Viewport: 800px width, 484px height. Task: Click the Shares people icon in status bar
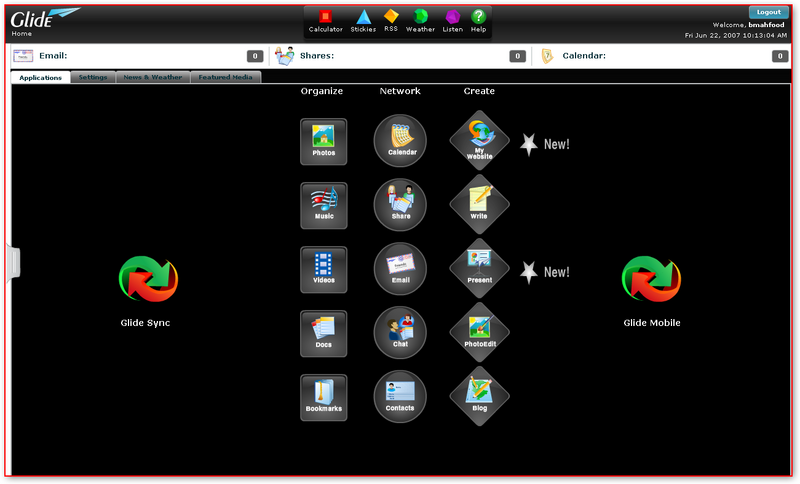click(x=285, y=56)
